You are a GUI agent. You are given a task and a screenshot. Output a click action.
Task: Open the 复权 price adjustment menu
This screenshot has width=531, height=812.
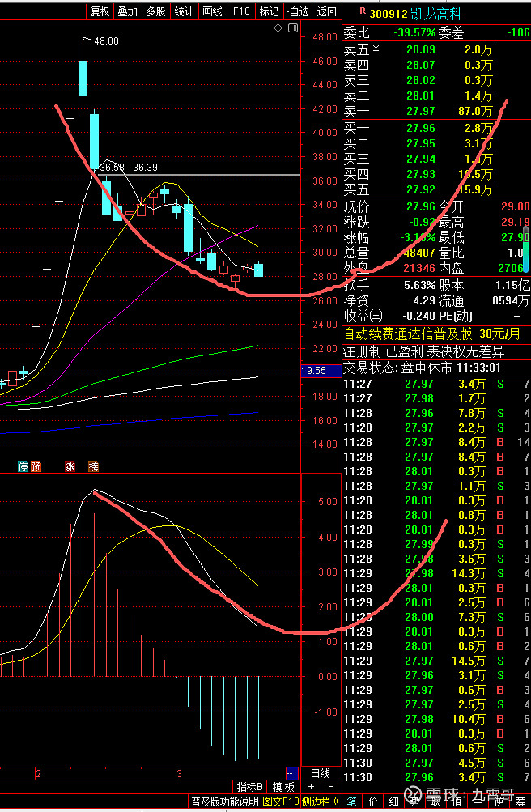(x=100, y=11)
